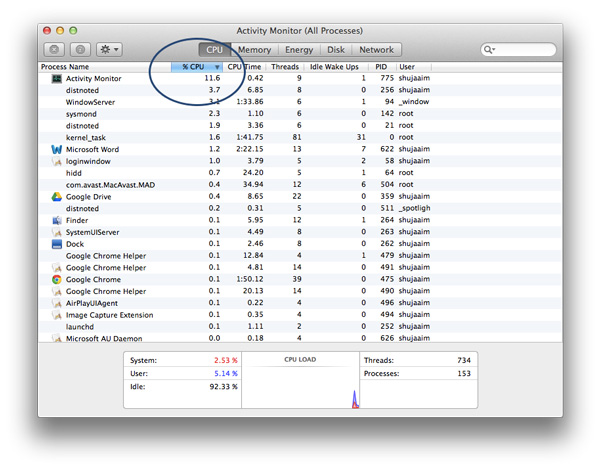This screenshot has height=469, width=600.
Task: Click the Idle 92.33 % value
Action: coord(223,387)
